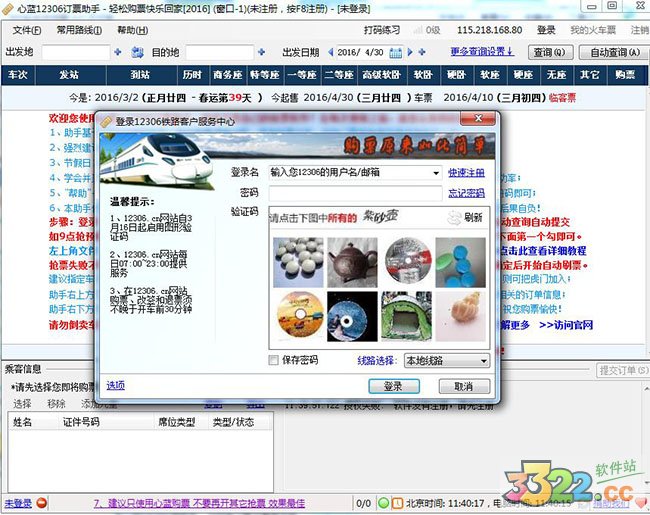Click the 取消 button in login dialog
The image size is (650, 515).
point(464,386)
